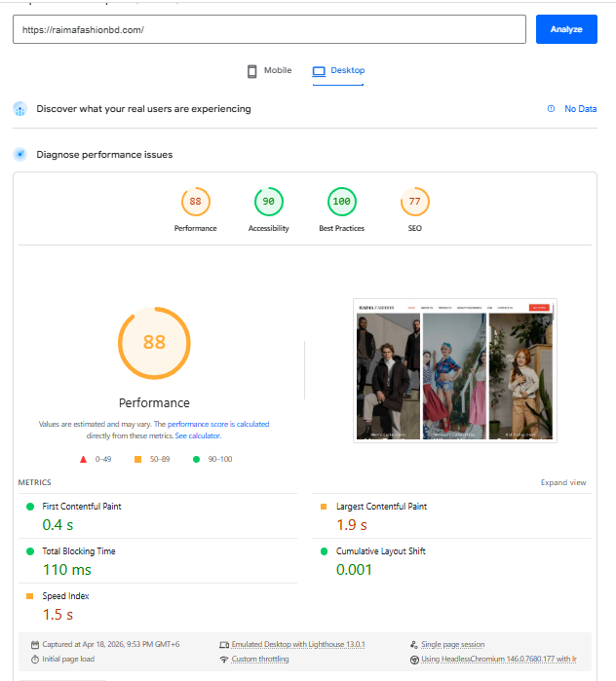This screenshot has width=616, height=681.
Task: Click the website screenshot thumbnail
Action: coord(455,370)
